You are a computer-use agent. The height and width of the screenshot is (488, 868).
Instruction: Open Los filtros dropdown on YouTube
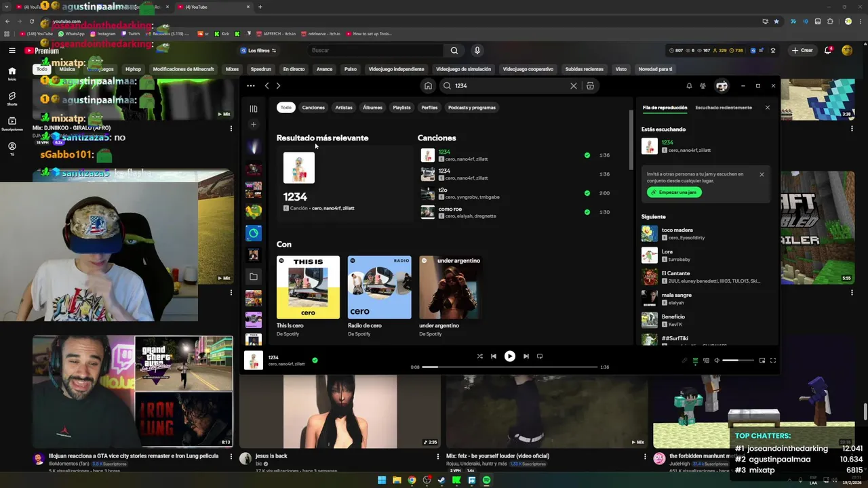pyautogui.click(x=258, y=51)
